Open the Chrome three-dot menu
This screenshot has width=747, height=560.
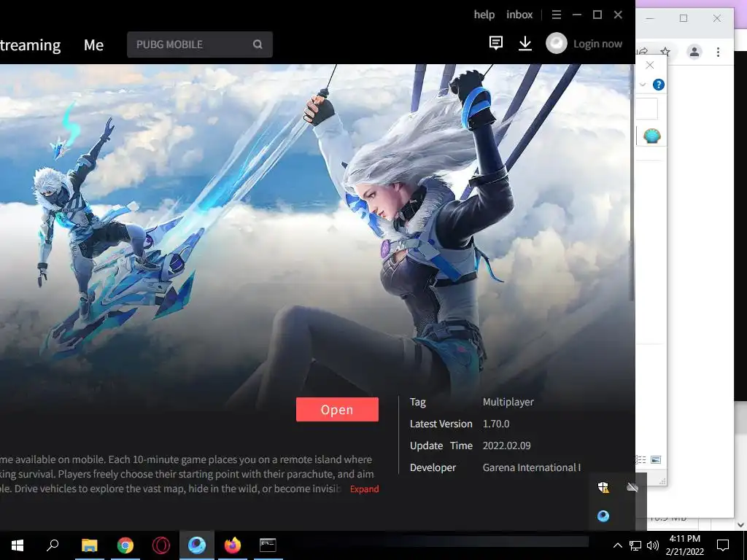718,52
